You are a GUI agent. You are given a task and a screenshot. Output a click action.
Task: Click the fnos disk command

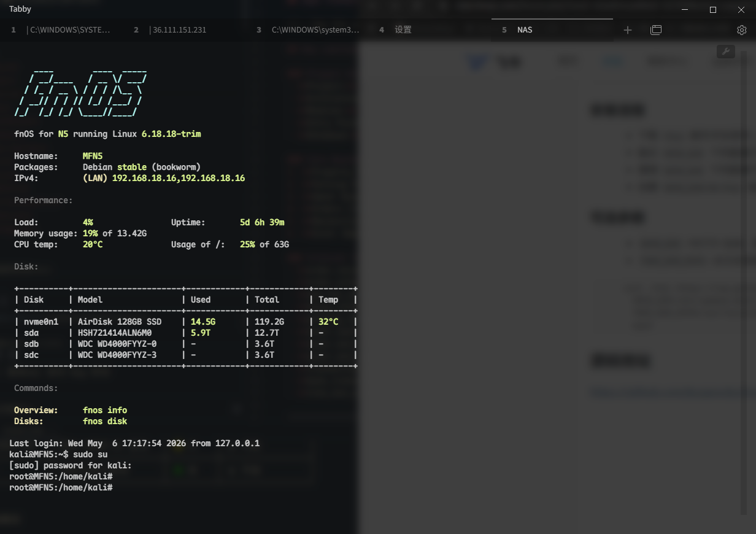click(105, 421)
